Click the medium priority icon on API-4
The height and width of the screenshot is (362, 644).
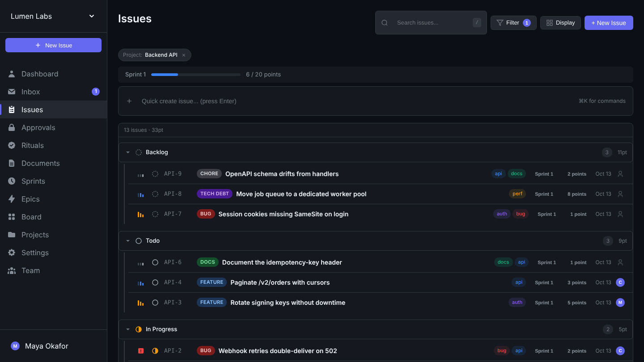click(x=140, y=283)
